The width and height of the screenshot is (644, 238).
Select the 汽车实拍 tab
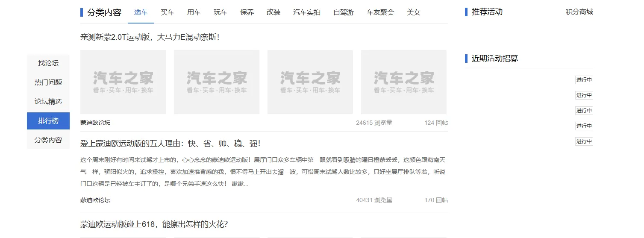306,12
